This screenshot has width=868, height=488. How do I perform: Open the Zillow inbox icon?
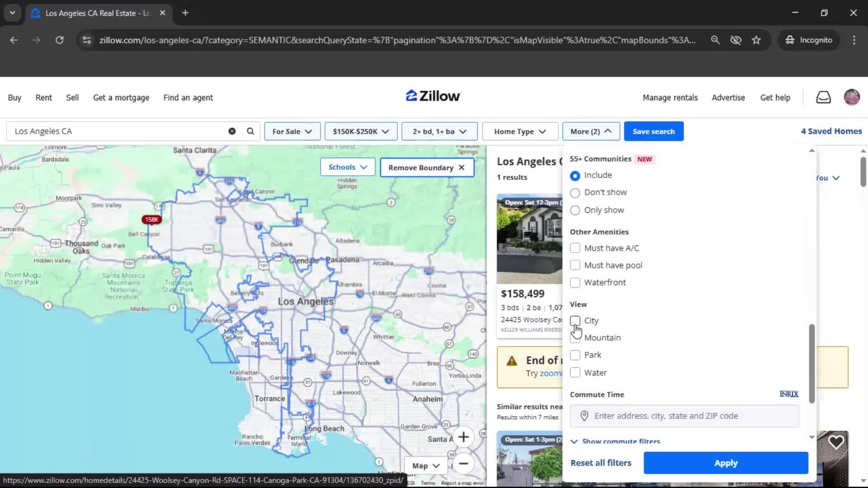(x=823, y=97)
